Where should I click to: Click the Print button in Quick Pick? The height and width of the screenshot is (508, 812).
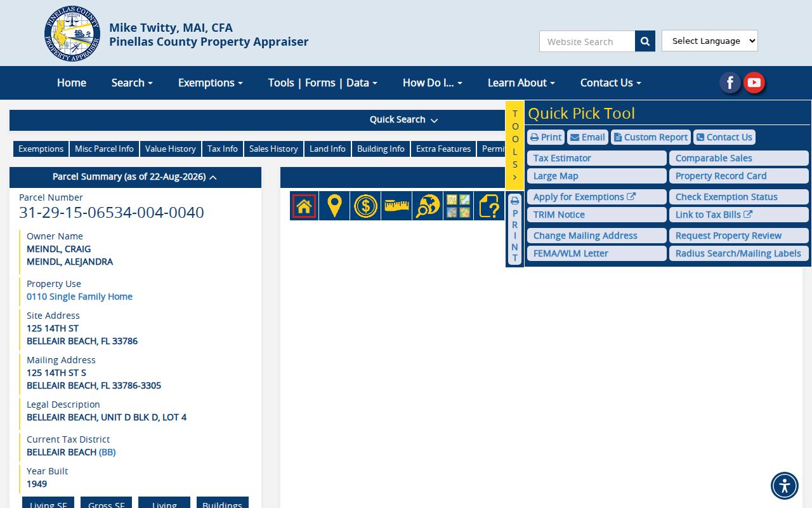(x=546, y=137)
